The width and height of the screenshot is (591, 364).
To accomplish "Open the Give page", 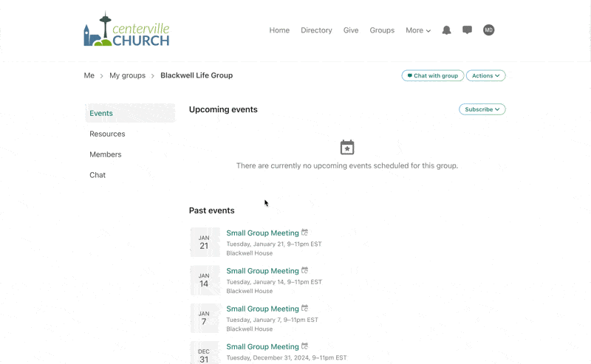I will (351, 30).
